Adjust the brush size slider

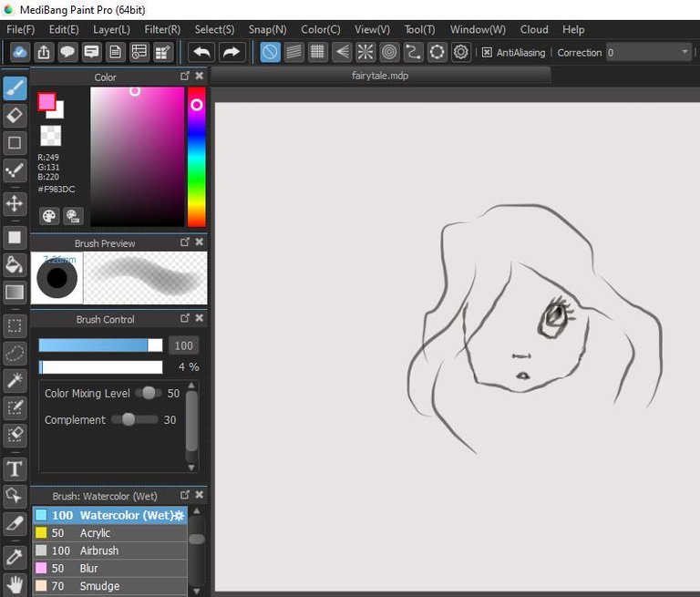point(100,345)
